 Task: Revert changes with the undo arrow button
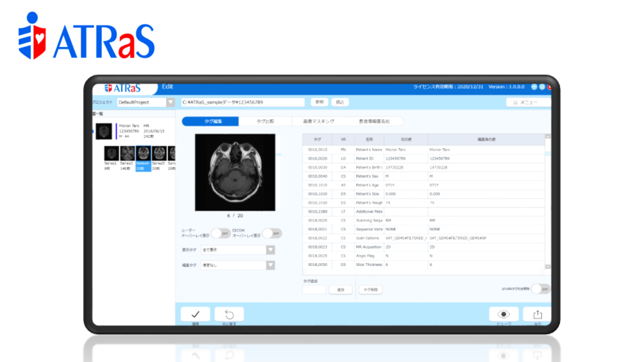click(229, 314)
